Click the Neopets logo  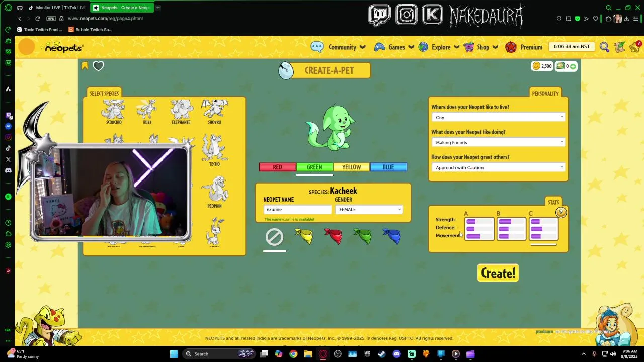[62, 47]
